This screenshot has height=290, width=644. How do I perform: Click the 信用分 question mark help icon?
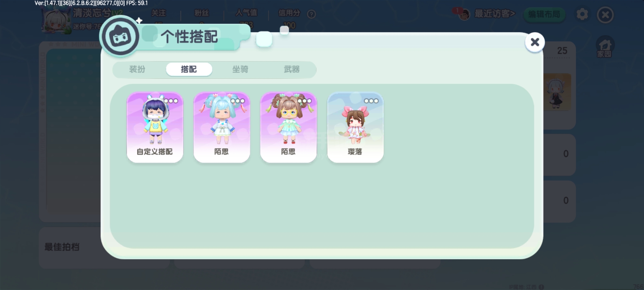tap(311, 14)
